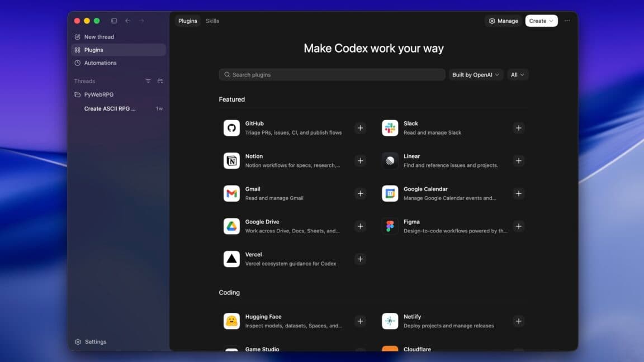
Task: Switch to the Skills tab
Action: (x=212, y=21)
